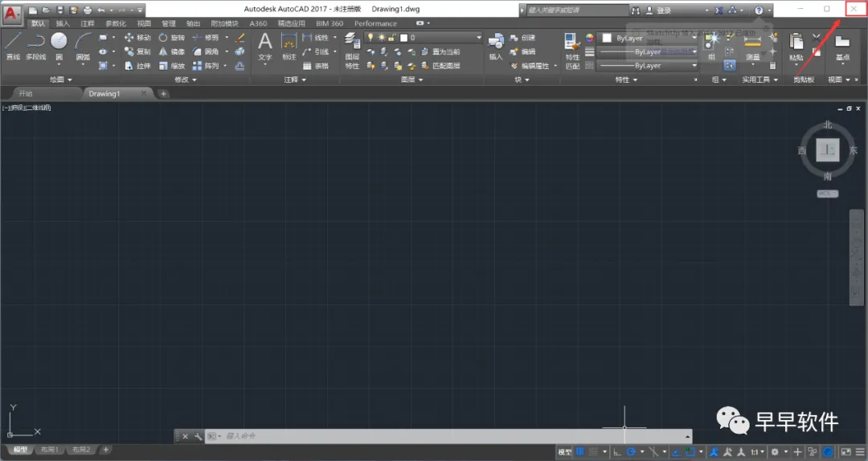Open Layer Properties (图层特性) panel

click(x=352, y=50)
